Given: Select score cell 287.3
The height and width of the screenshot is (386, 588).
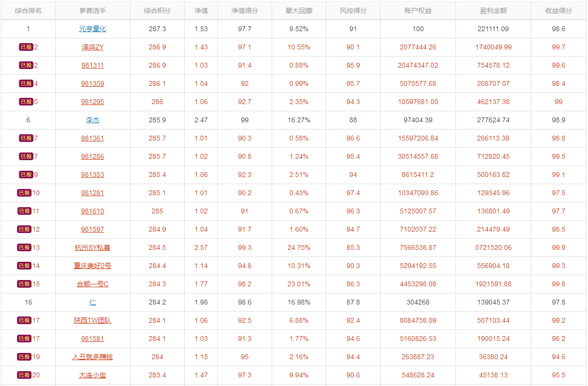Looking at the screenshot, I should (157, 29).
